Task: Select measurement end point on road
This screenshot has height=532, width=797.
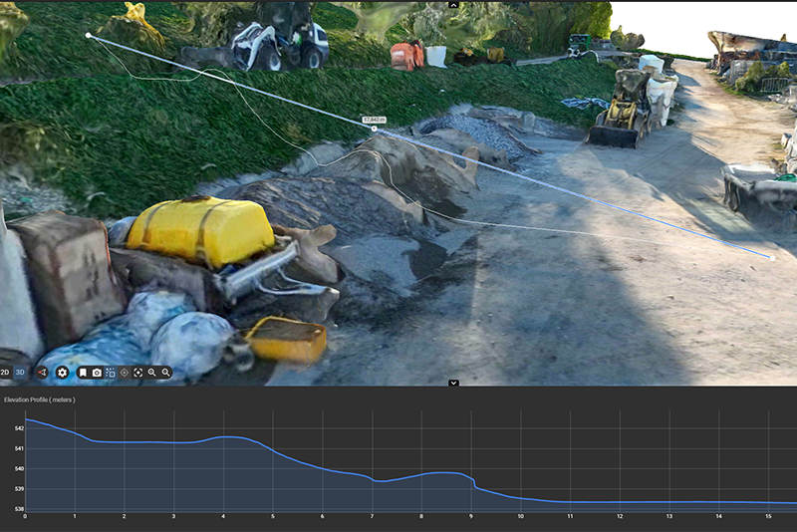Action: pos(773,258)
